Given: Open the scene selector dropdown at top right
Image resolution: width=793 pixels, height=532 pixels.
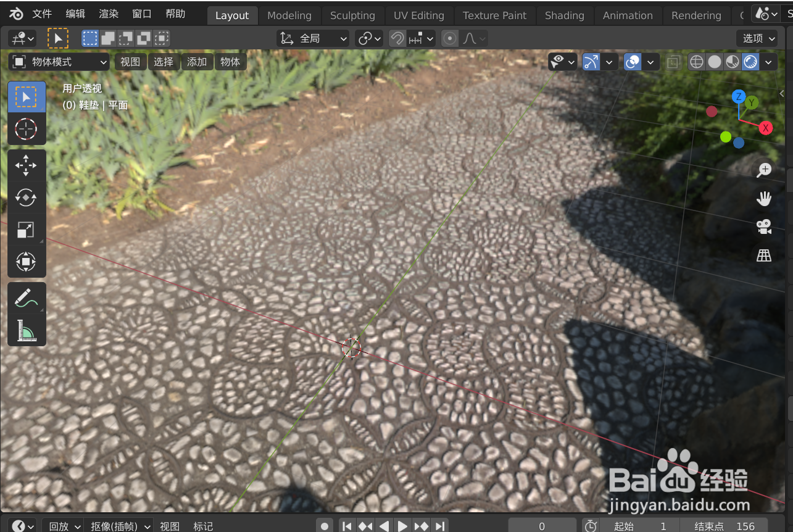Looking at the screenshot, I should (766, 14).
